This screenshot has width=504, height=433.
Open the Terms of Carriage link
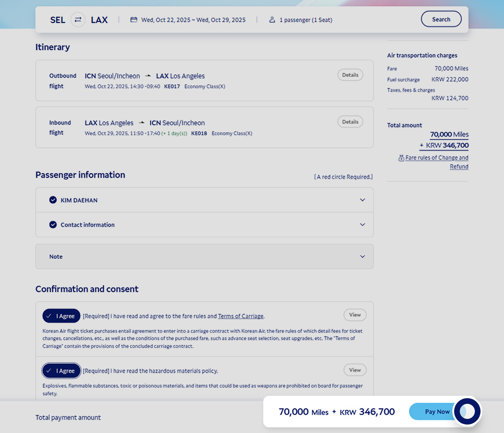tap(240, 316)
